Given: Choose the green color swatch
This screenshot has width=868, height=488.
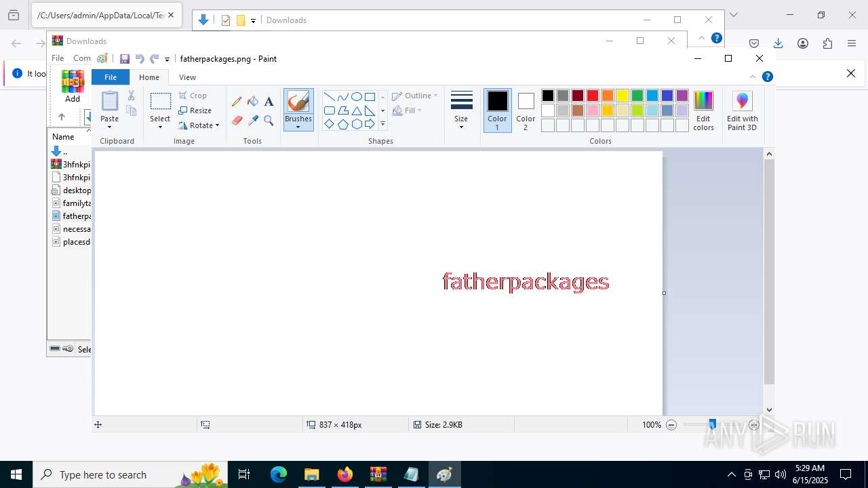Looking at the screenshot, I should pyautogui.click(x=637, y=96).
